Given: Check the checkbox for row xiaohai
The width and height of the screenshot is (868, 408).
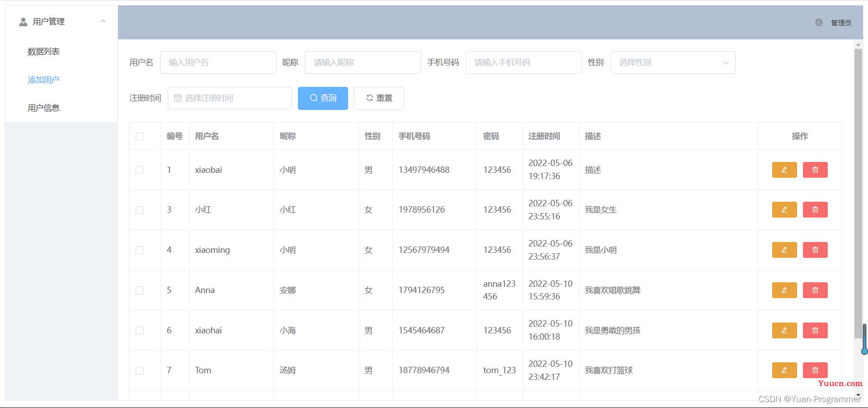Looking at the screenshot, I should (140, 330).
